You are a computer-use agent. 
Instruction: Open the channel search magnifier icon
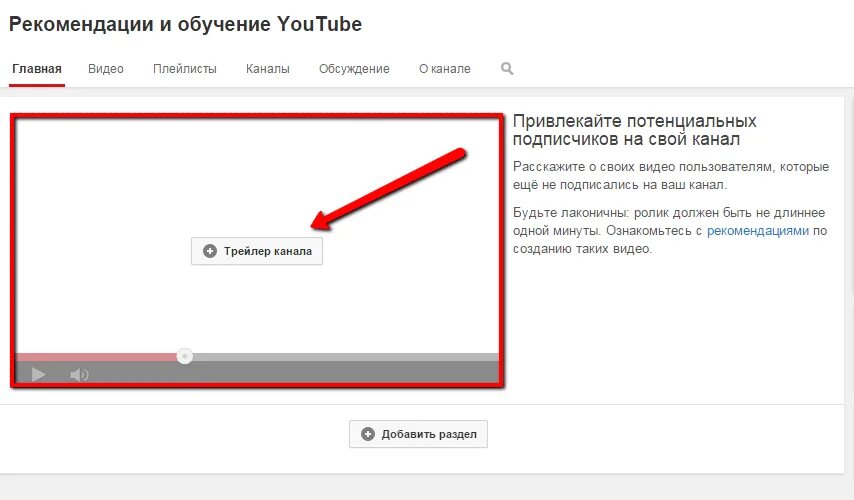507,69
